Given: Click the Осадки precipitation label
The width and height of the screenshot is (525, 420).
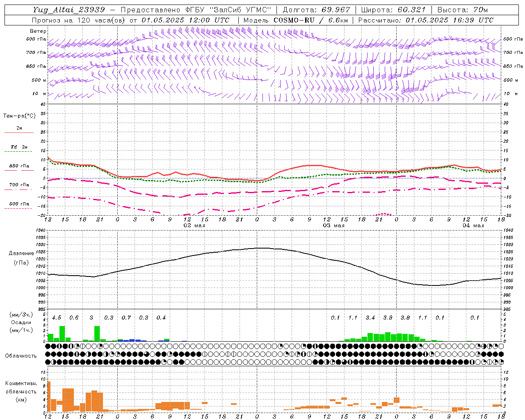Looking at the screenshot, I should coord(21,322).
